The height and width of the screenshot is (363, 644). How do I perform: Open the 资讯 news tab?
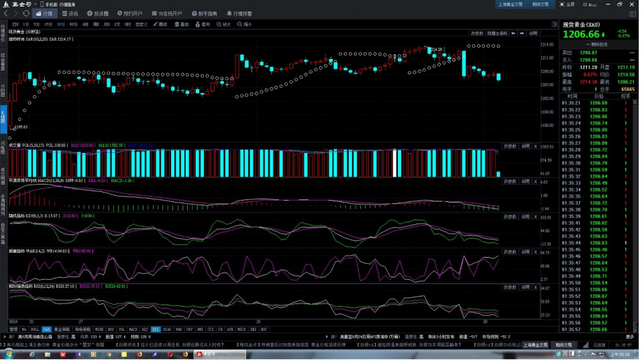pos(70,13)
